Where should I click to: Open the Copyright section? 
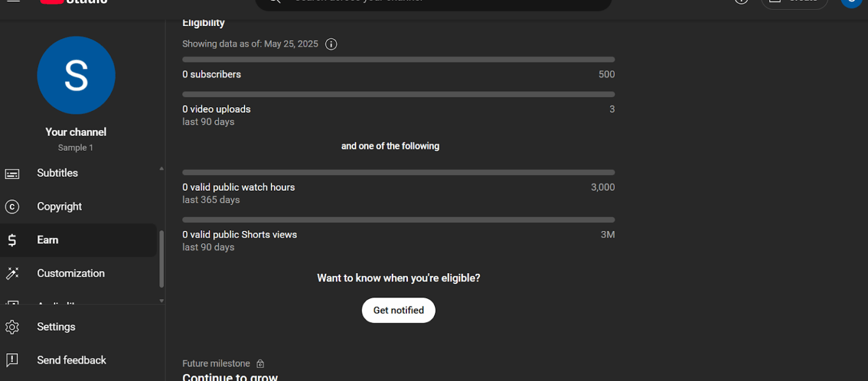[x=59, y=207]
